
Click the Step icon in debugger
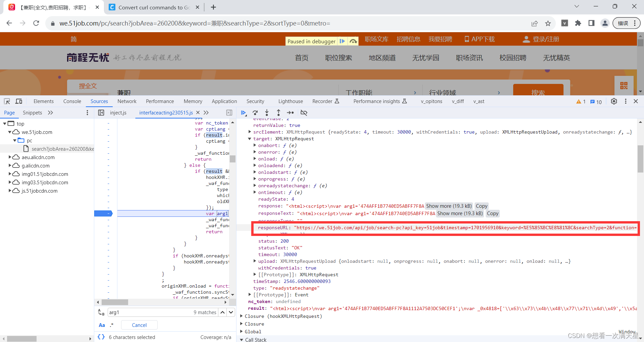[290, 113]
